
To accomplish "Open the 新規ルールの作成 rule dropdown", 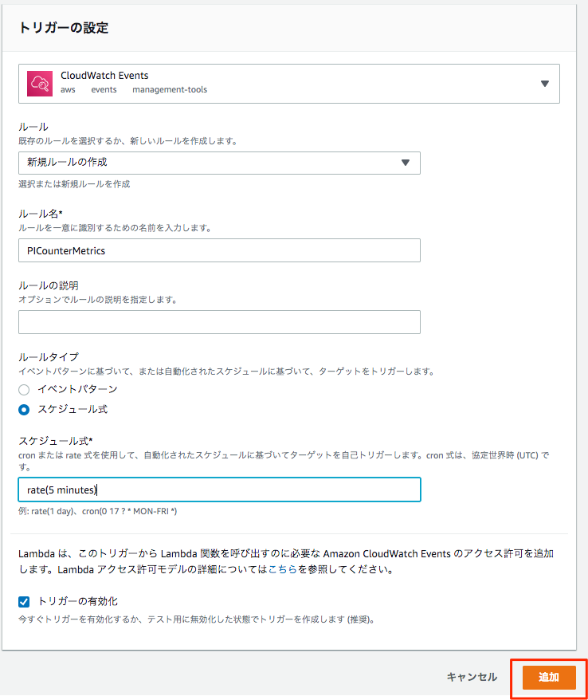I will [219, 163].
